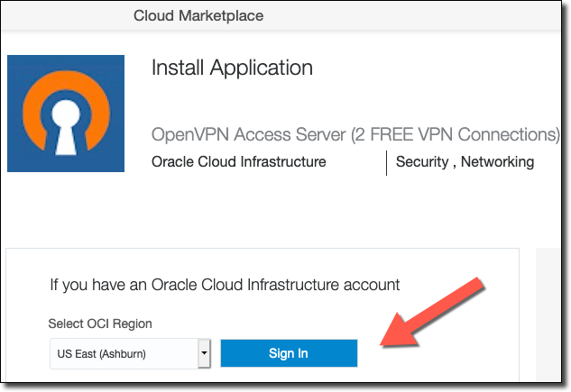The width and height of the screenshot is (571, 392).
Task: Select the US East (Ashburn) region box
Action: click(x=123, y=353)
